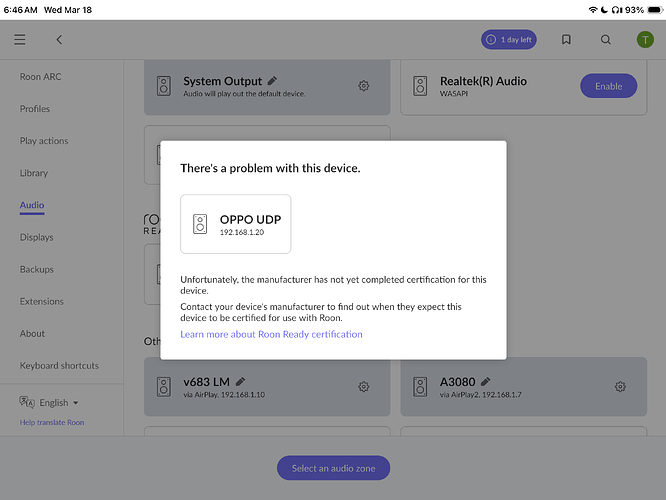This screenshot has height=500, width=666.
Task: Tap the Do Not Disturb moon icon
Action: pos(604,10)
